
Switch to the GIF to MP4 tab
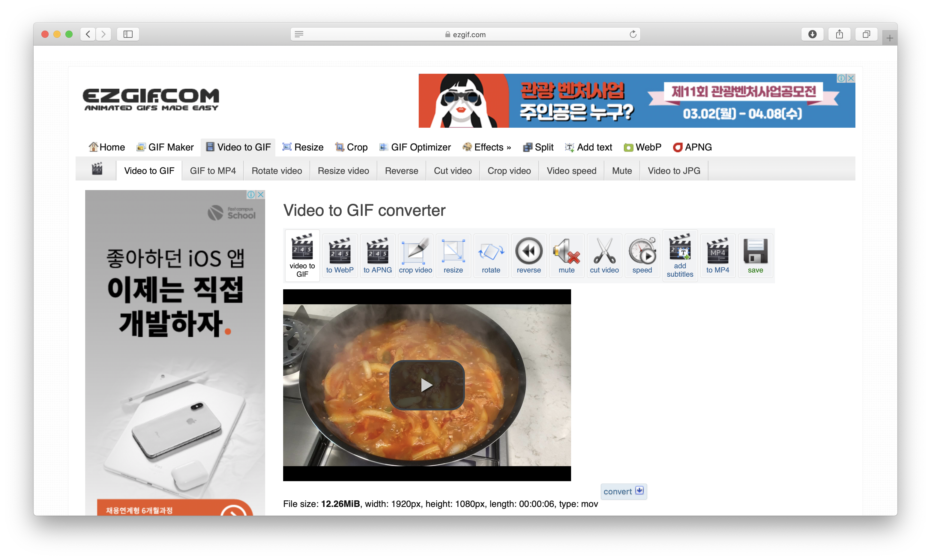pos(213,171)
